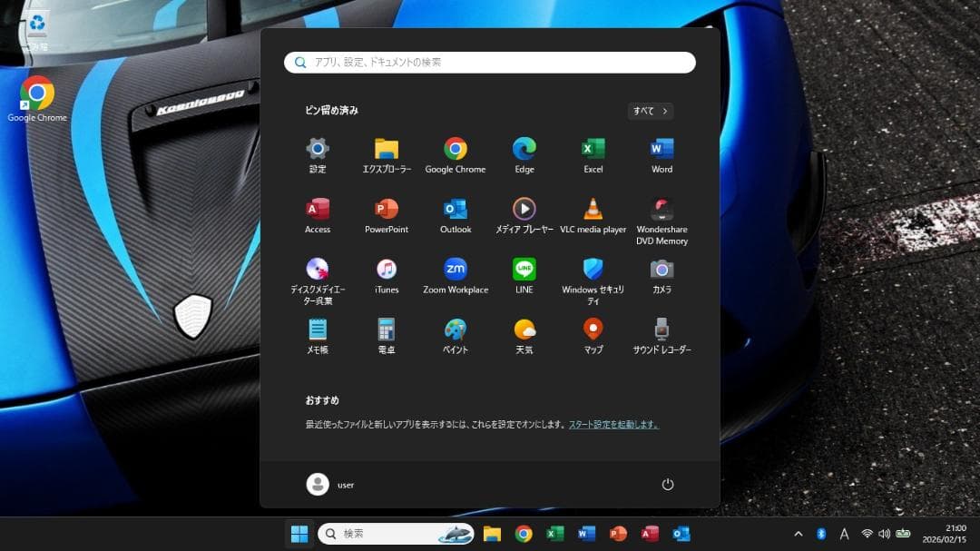Launch the LINE app
Image resolution: width=980 pixels, height=551 pixels.
pyautogui.click(x=524, y=276)
